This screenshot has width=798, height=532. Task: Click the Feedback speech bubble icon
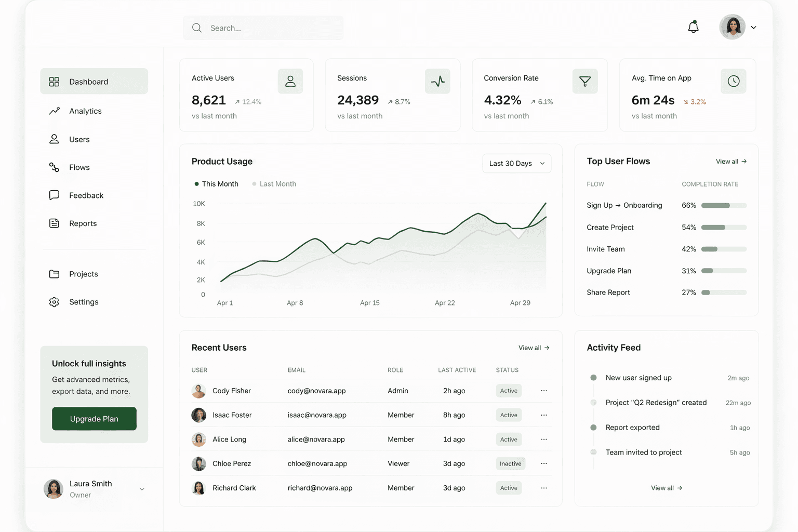pyautogui.click(x=54, y=195)
